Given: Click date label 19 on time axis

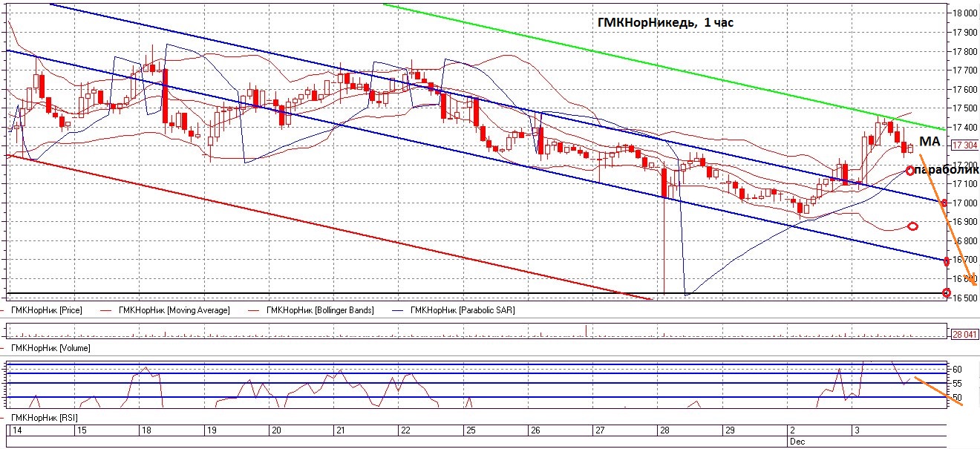Looking at the screenshot, I should point(211,430).
